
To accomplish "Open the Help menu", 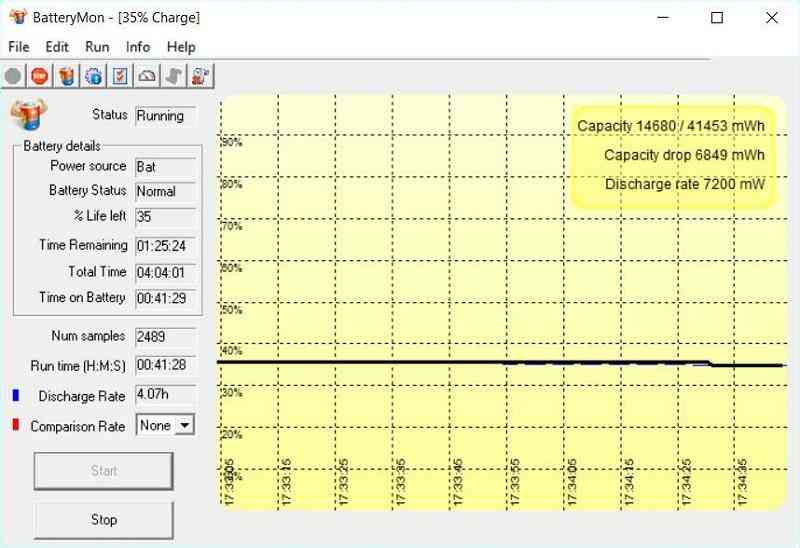I will coord(181,47).
